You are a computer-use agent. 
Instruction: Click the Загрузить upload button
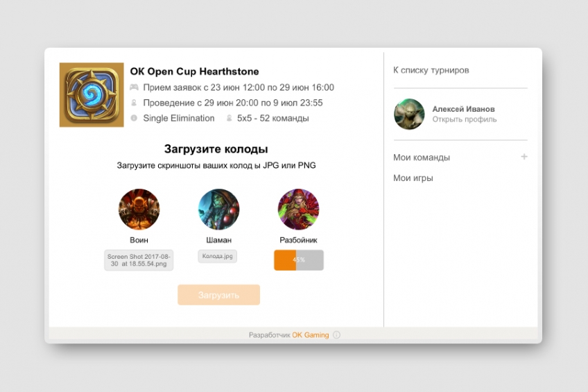218,295
